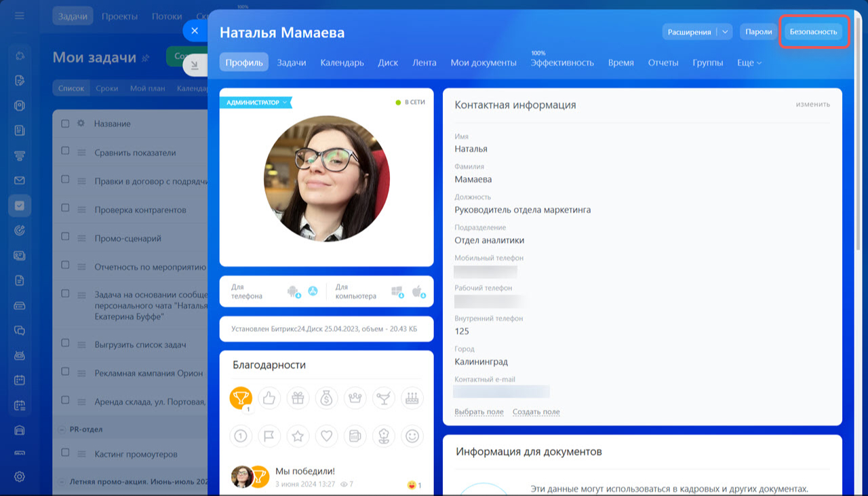Click the Создать поле link
The height and width of the screenshot is (496, 868).
[536, 412]
